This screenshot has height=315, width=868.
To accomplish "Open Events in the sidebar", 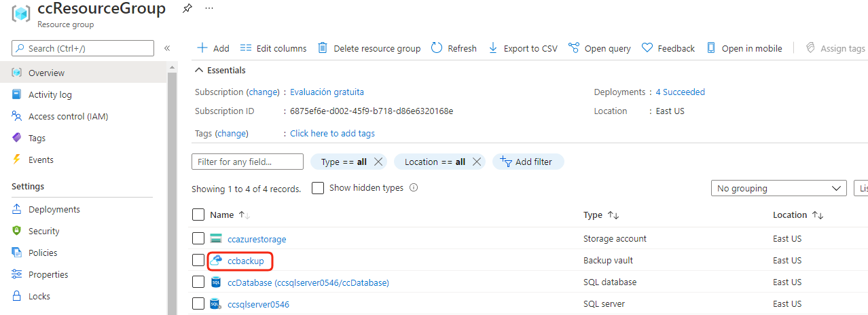I will click(41, 160).
